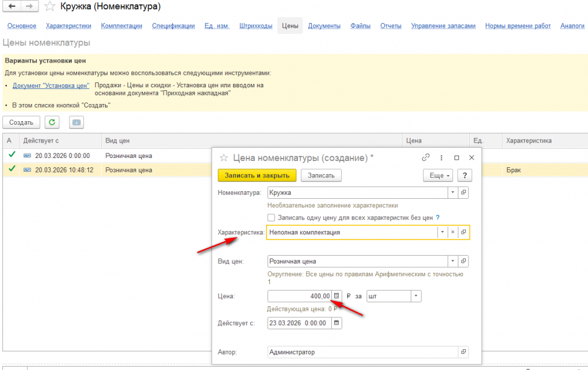
Task: Open the Характеристики tab
Action: [x=69, y=26]
